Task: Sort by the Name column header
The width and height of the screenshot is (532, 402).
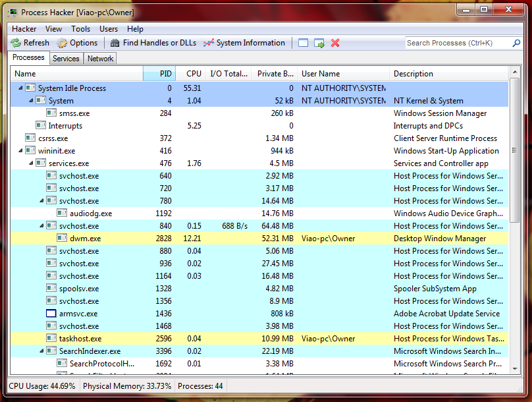Action: coord(77,74)
